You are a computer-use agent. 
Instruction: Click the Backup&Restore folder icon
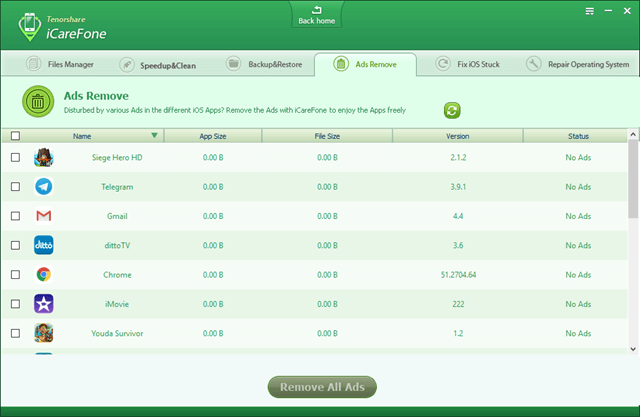click(x=233, y=64)
